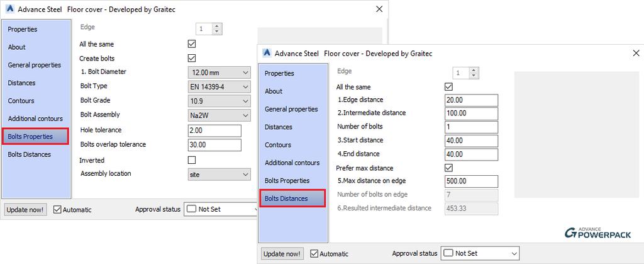Open the Bolt Grade dropdown showing 10.9

(219, 101)
